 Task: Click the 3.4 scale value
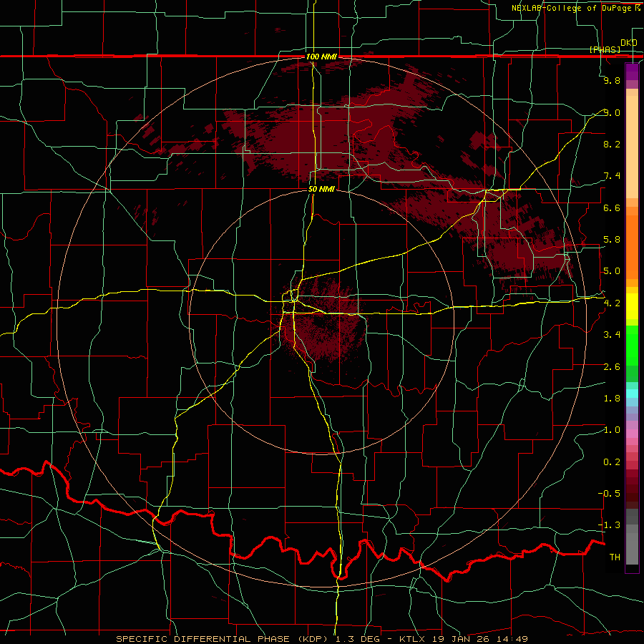pos(612,335)
